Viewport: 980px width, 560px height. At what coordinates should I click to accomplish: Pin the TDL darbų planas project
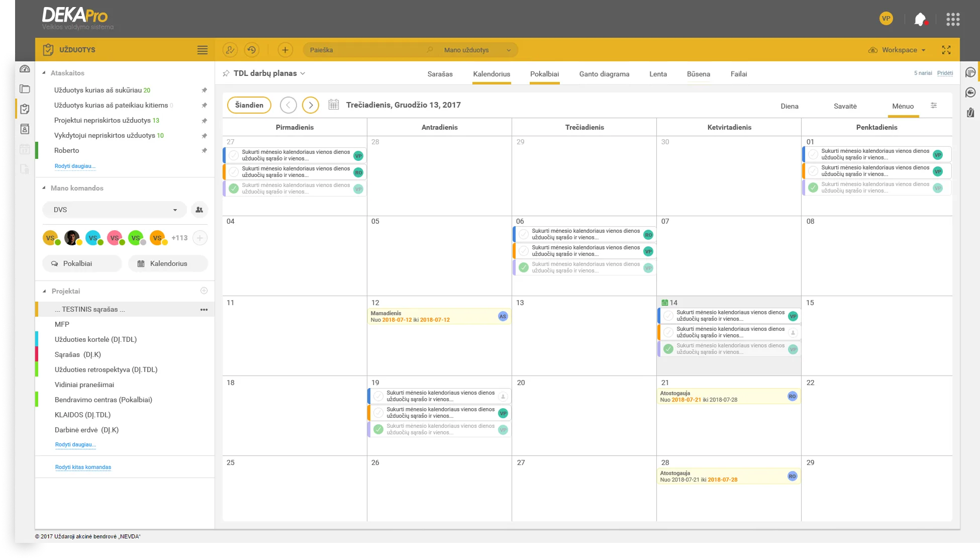tap(226, 73)
